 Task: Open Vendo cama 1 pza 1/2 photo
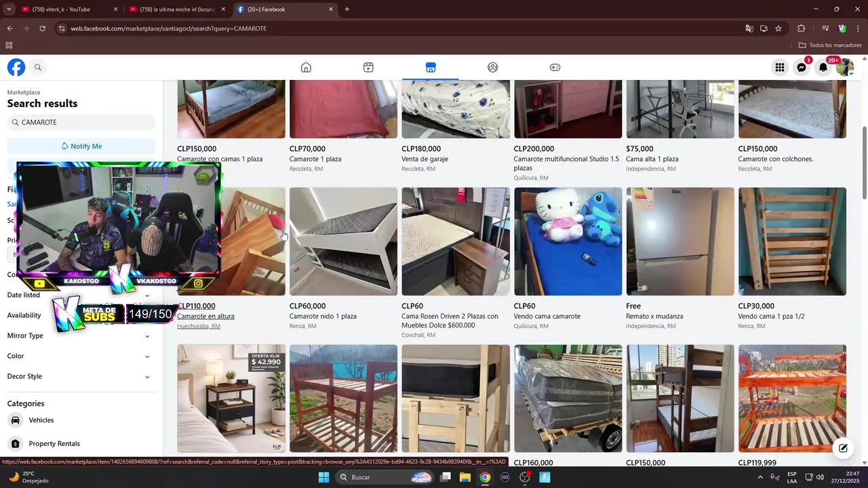click(x=792, y=241)
